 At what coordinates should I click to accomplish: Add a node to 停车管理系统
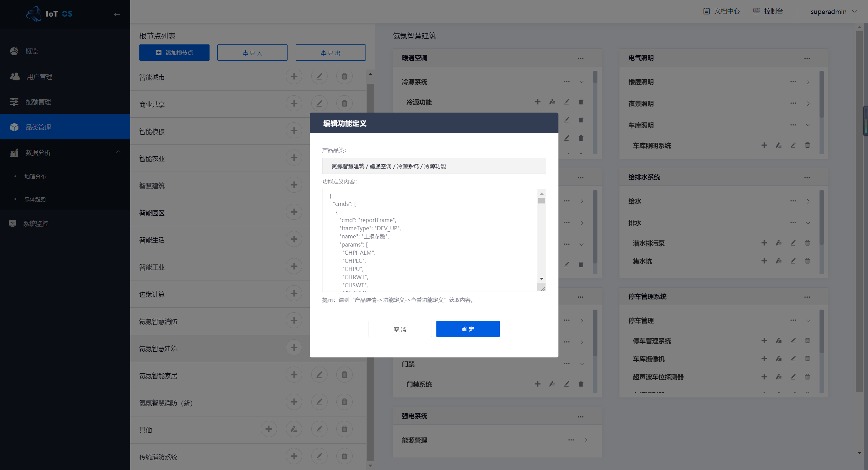[764, 340]
